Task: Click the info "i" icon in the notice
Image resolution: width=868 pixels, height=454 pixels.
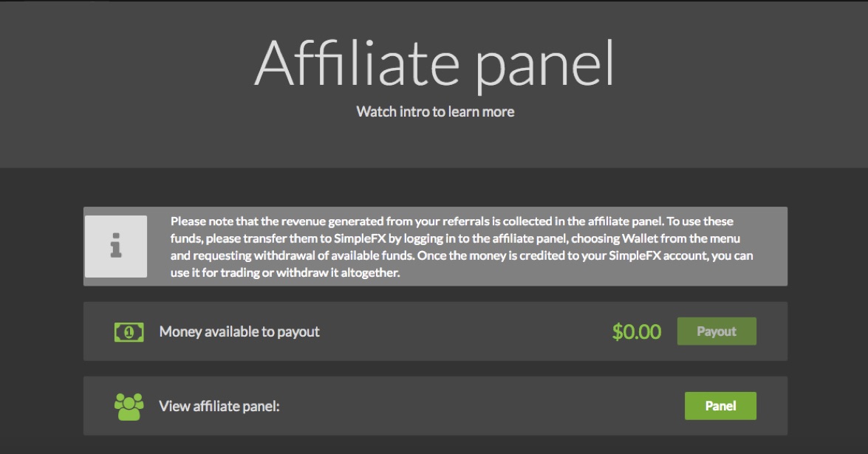Action: [x=116, y=246]
